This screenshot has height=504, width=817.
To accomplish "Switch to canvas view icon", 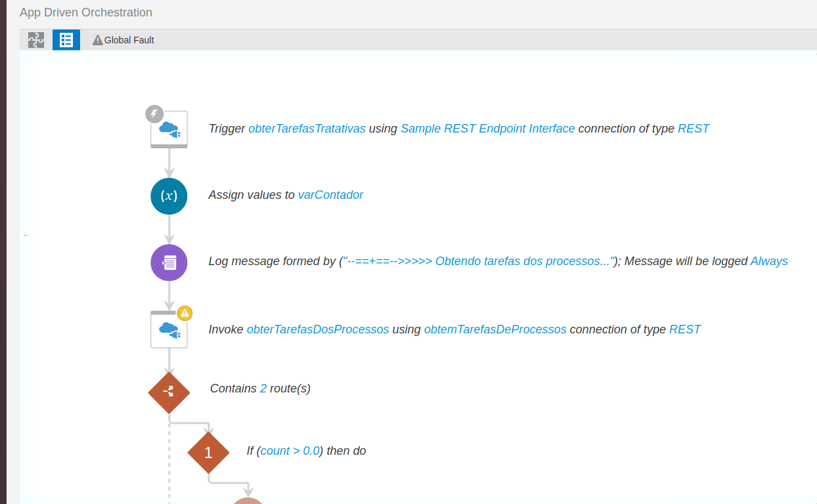I will click(x=36, y=40).
